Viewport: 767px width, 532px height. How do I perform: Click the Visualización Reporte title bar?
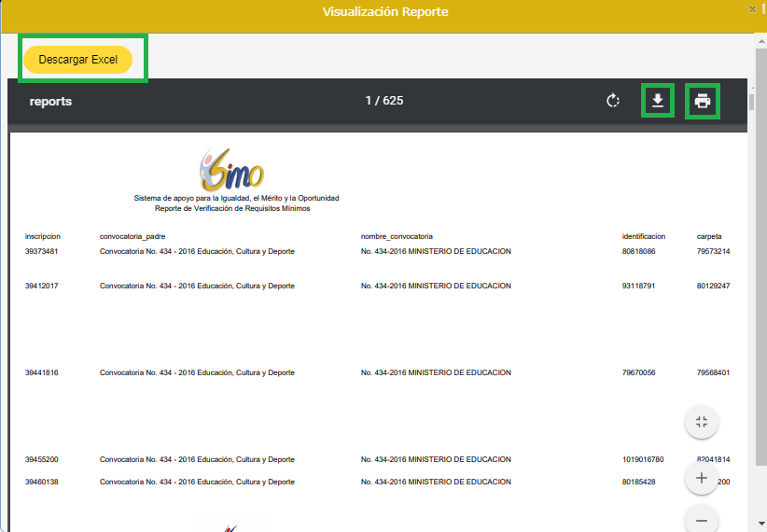click(x=384, y=12)
